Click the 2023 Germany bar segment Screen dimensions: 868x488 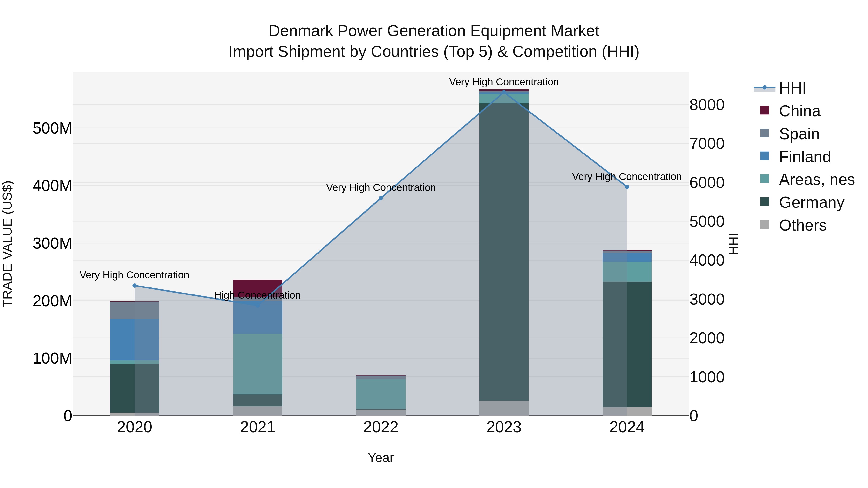coord(504,252)
